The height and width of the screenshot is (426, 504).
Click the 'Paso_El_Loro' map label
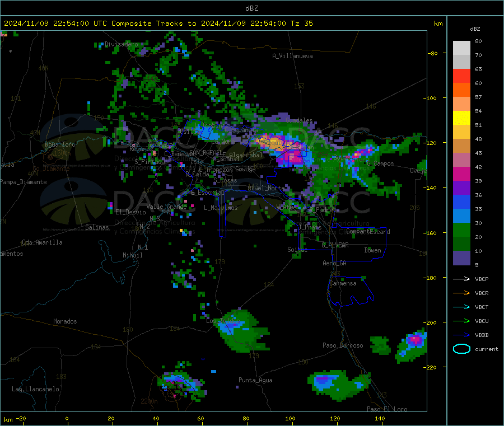(387, 409)
